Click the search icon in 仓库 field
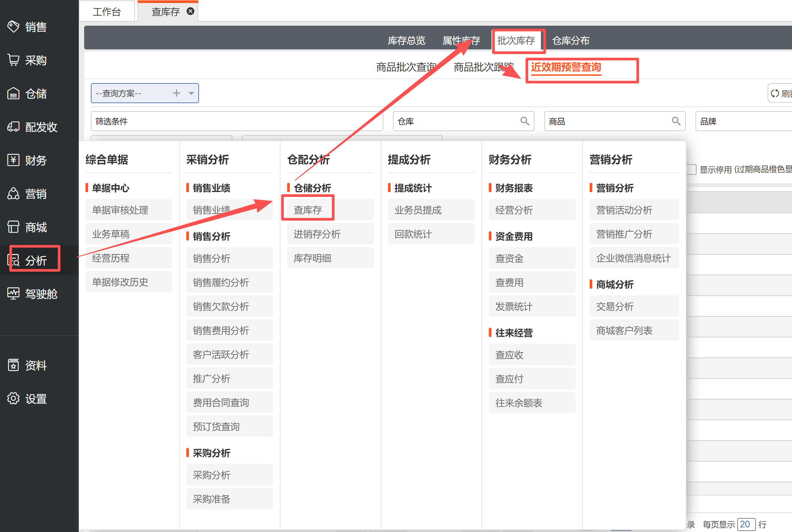The image size is (792, 532). (x=525, y=121)
